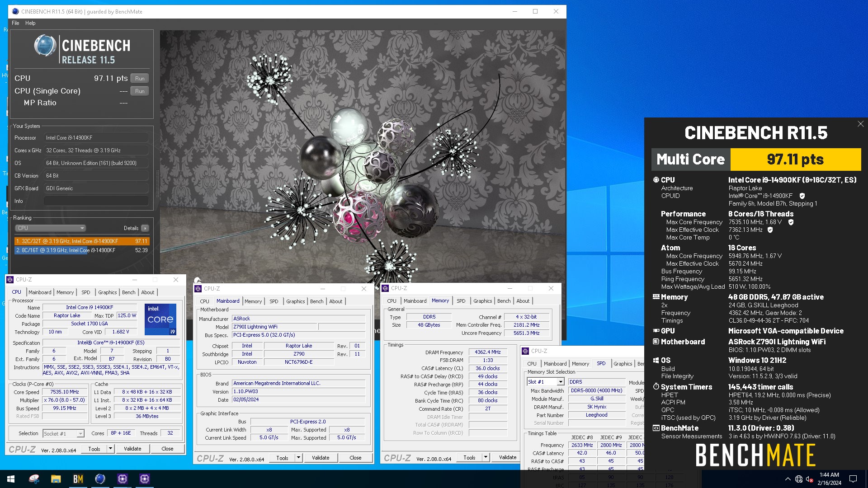This screenshot has width=868, height=488.
Task: Select ranking entry 8C/16T scoring 52.39
Action: (82, 250)
